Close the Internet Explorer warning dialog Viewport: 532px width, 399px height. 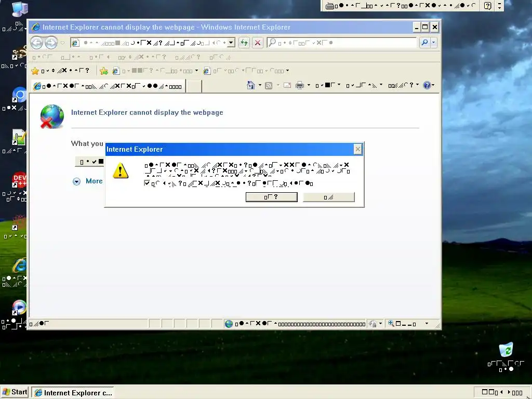click(x=357, y=149)
